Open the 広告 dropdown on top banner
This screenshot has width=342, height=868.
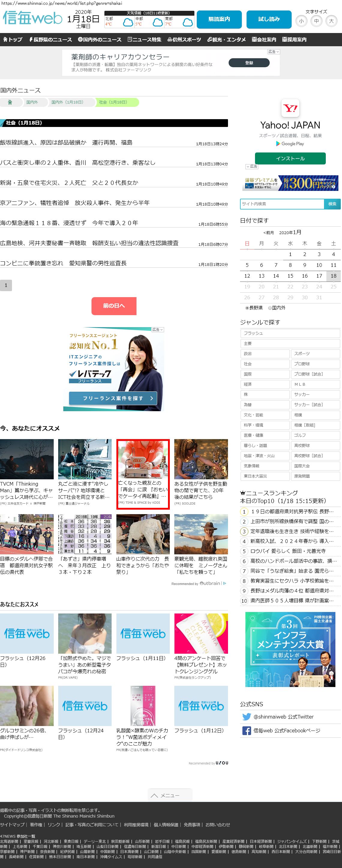coord(273,52)
